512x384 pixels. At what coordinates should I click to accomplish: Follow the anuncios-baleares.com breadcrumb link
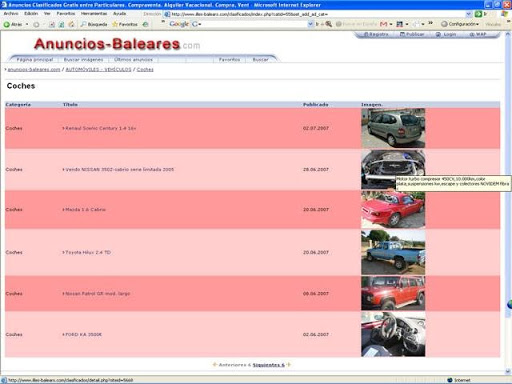tap(34, 69)
